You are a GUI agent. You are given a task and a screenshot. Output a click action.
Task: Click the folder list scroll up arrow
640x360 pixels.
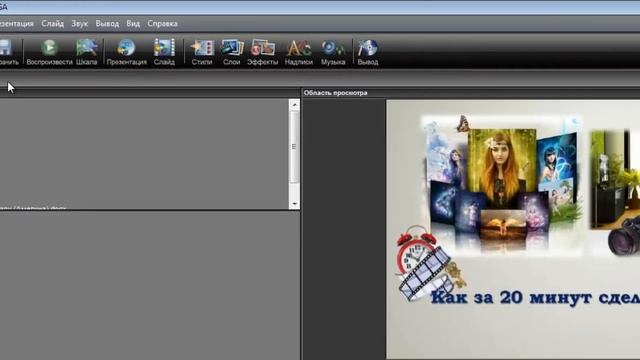coord(294,105)
